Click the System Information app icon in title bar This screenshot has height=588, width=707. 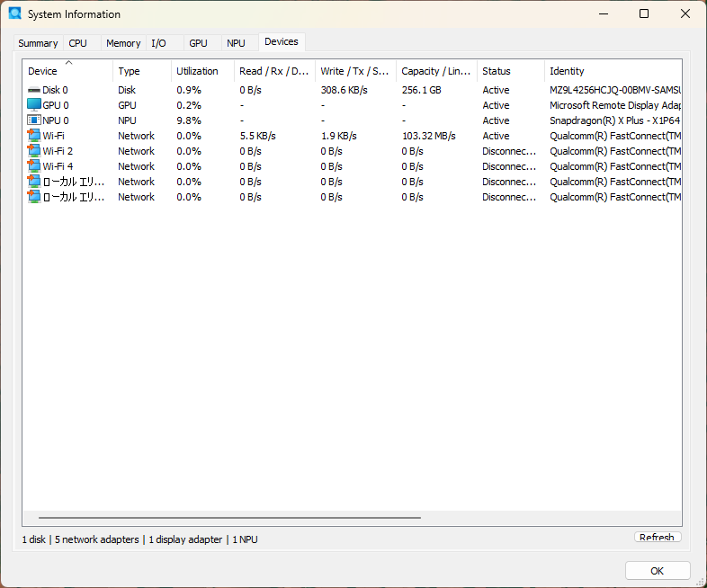click(15, 13)
